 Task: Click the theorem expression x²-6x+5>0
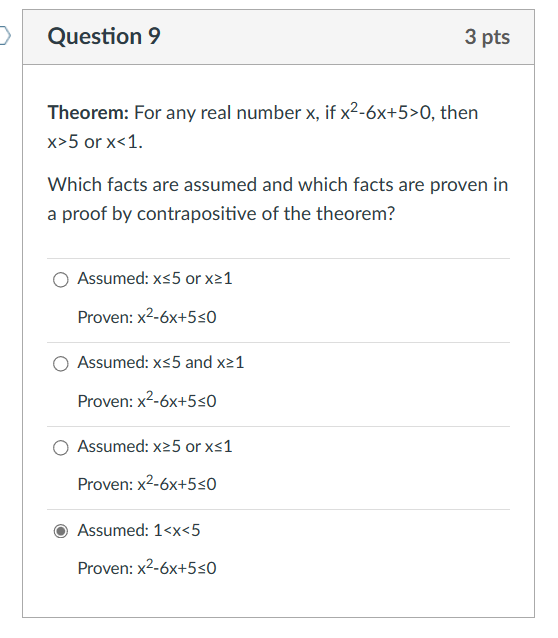(385, 112)
